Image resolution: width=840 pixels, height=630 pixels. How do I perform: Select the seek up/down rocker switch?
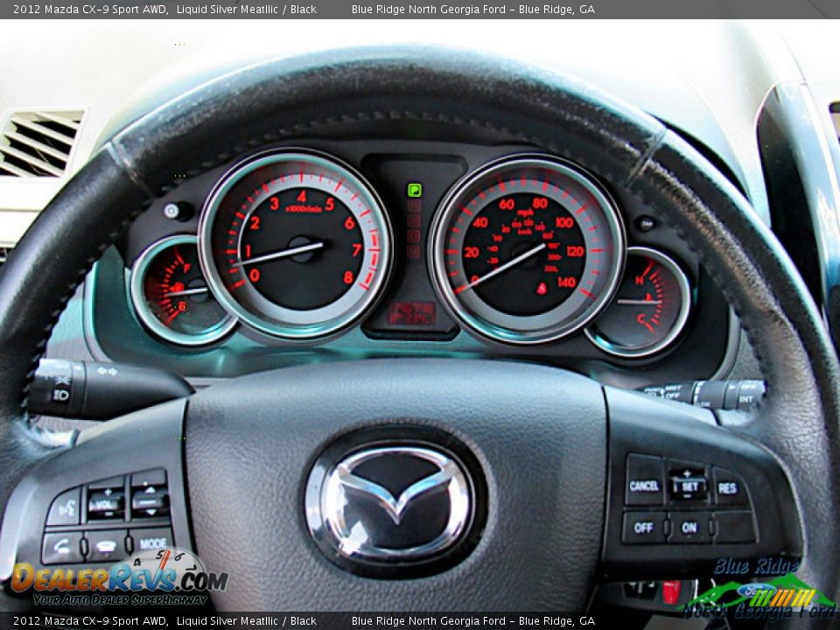click(150, 497)
